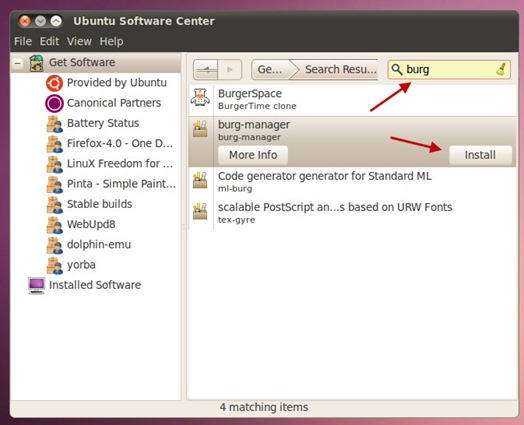This screenshot has width=524, height=425.
Task: Select Battery Status source
Action: coord(103,123)
